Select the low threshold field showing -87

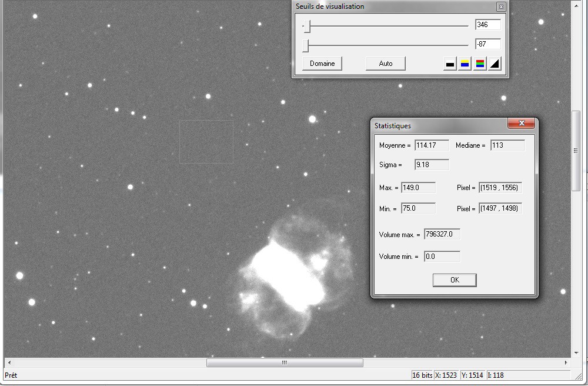coord(488,44)
